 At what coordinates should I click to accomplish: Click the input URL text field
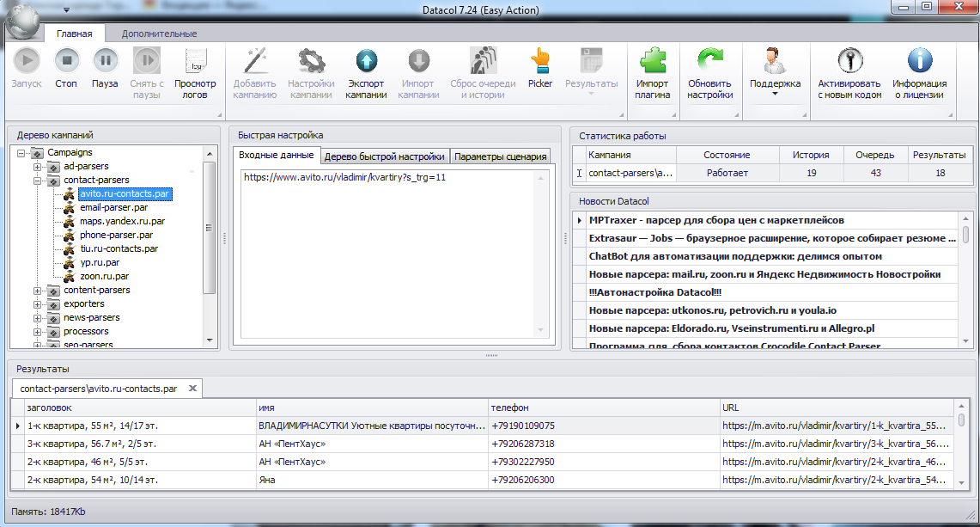tap(393, 254)
